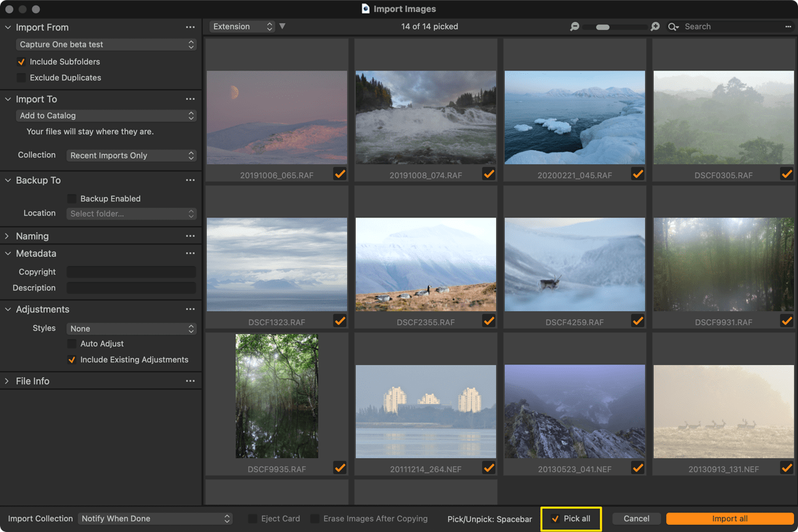Adjust the thumbnail size slider
Viewport: 798px width, 532px height.
pos(603,27)
